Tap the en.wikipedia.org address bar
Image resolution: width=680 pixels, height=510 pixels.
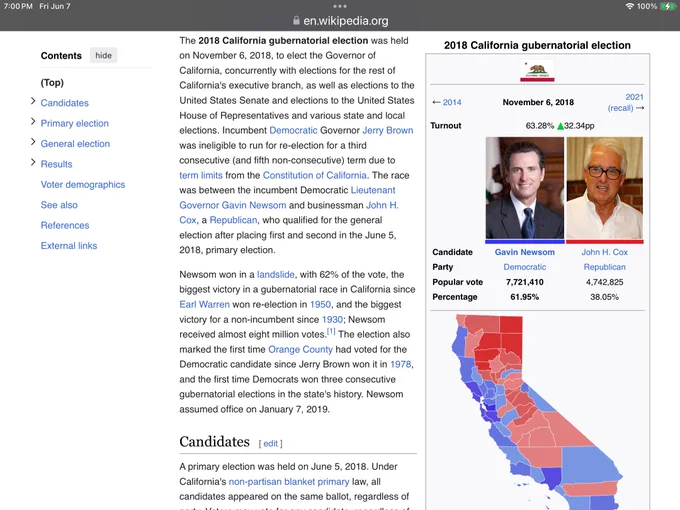340,20
